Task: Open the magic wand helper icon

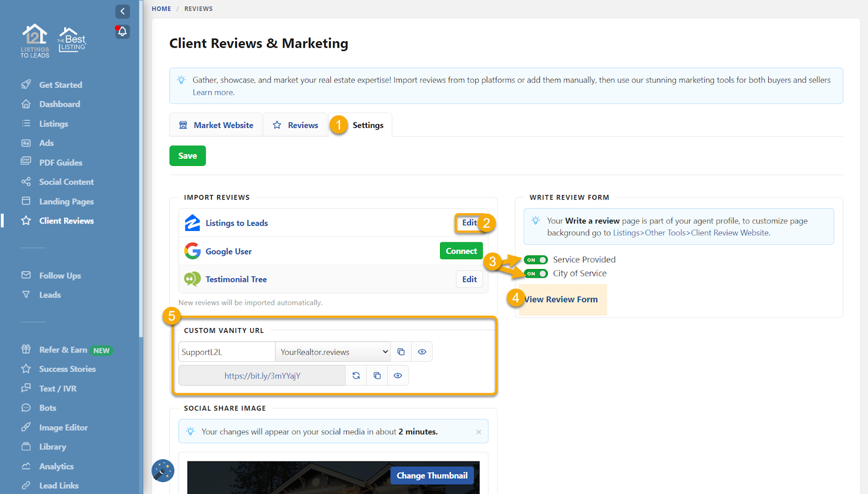Action: 163,471
